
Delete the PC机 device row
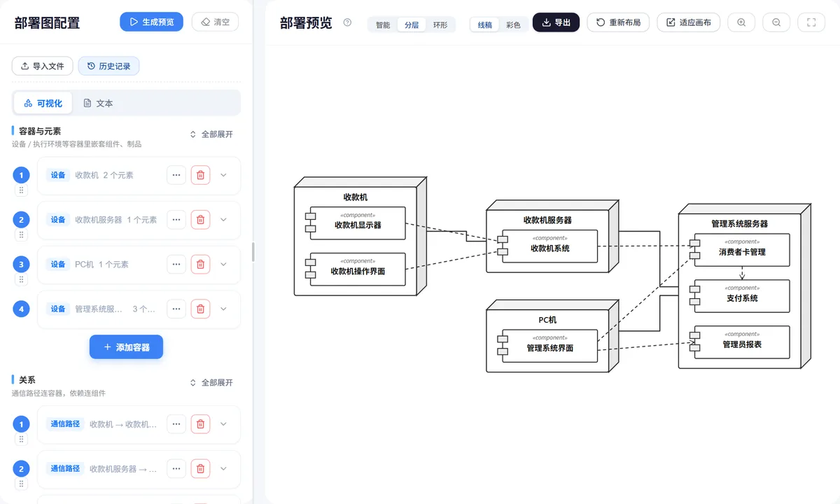point(200,264)
